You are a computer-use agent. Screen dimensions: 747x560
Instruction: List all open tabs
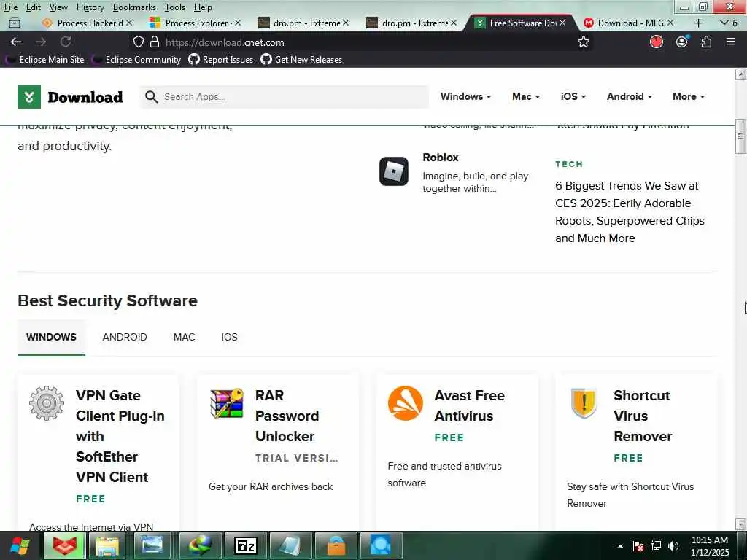729,23
